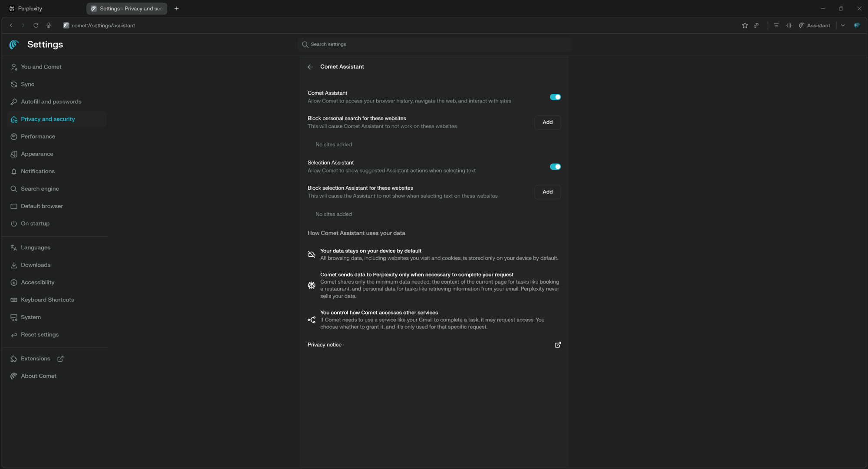This screenshot has width=868, height=469.
Task: Select the Settings - Privacy and security tab
Action: pos(127,9)
